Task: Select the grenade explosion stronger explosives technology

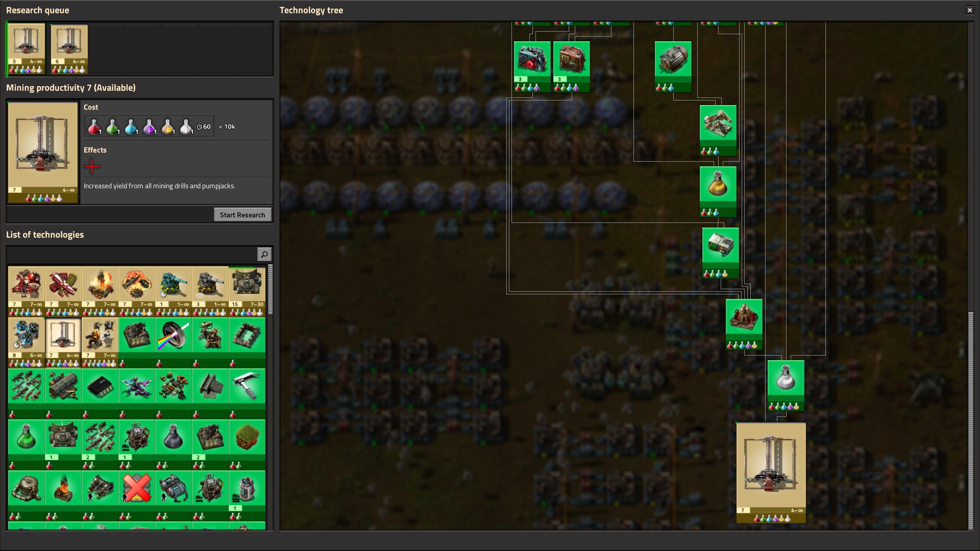Action: click(137, 291)
